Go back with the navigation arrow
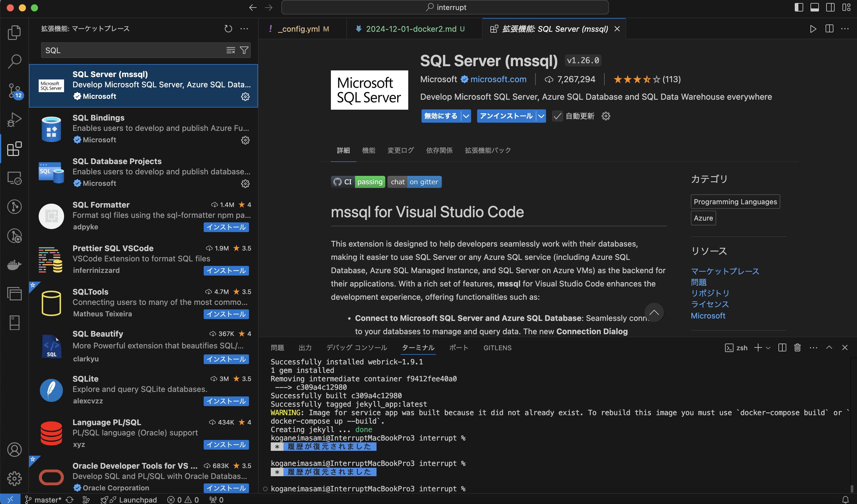Image resolution: width=857 pixels, height=504 pixels. coord(253,8)
